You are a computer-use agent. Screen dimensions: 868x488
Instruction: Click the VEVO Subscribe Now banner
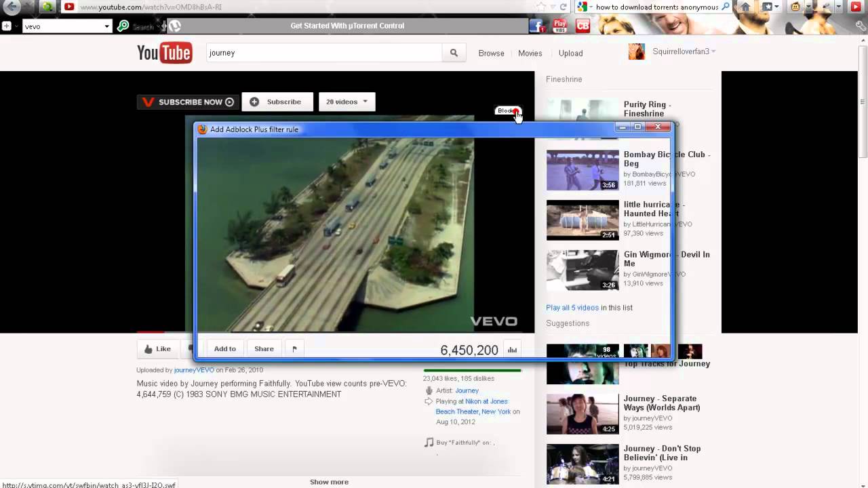tap(188, 102)
